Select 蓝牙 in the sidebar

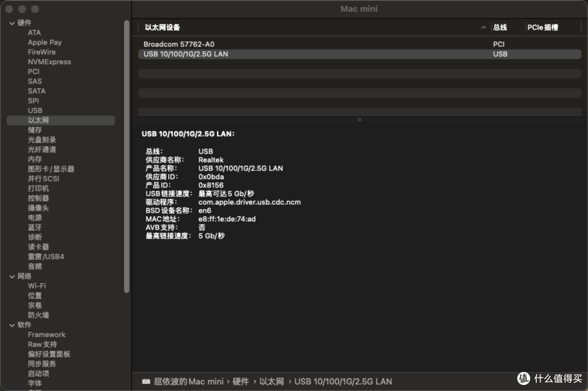point(34,228)
